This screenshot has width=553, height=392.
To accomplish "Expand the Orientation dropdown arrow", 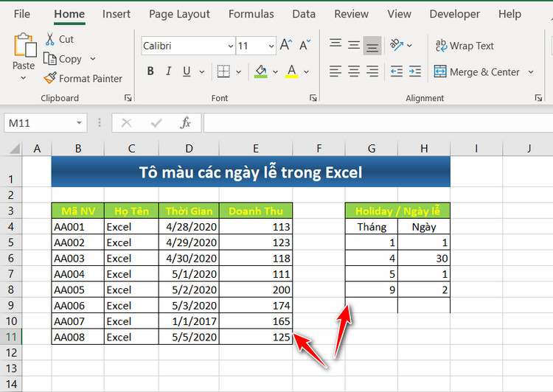I will pos(409,46).
